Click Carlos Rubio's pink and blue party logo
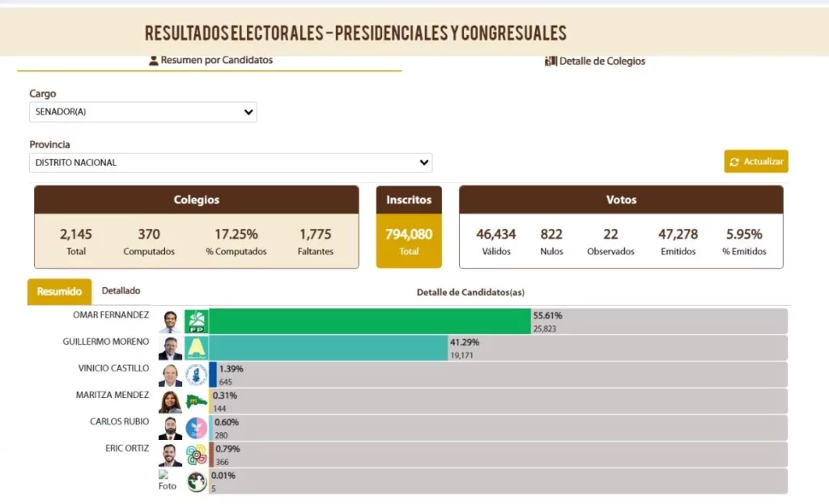829x504 pixels. tap(197, 428)
